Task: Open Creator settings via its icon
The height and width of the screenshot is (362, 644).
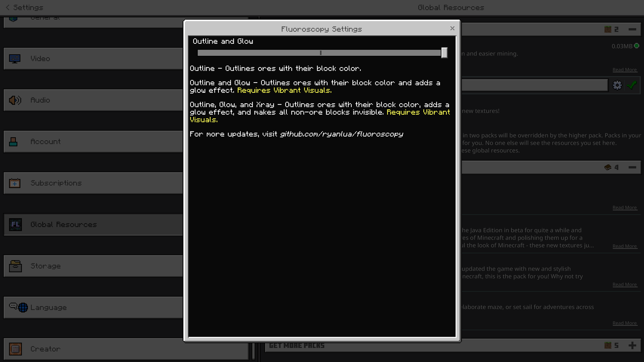Action: [15, 349]
